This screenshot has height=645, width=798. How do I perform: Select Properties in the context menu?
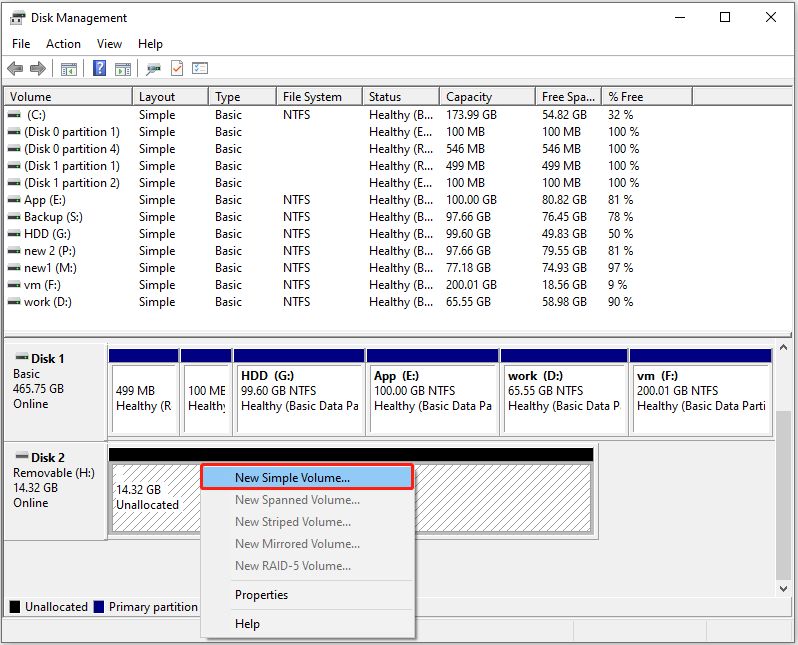307,595
